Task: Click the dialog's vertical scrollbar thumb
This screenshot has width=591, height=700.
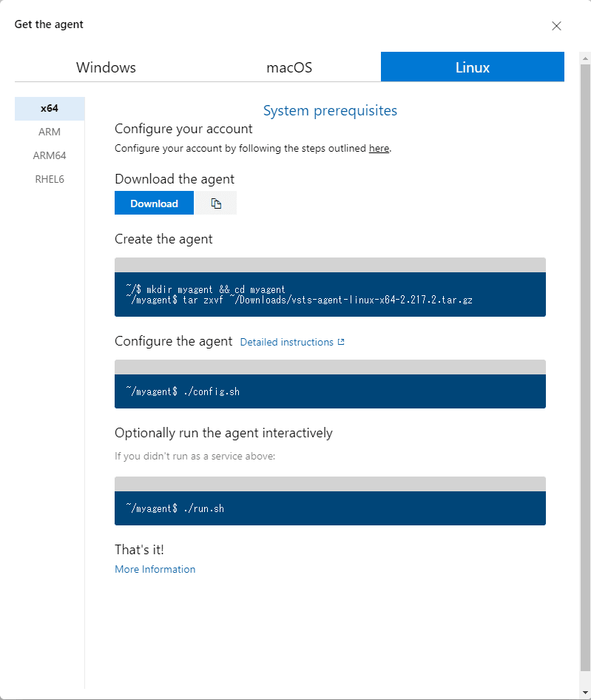Action: [585, 367]
